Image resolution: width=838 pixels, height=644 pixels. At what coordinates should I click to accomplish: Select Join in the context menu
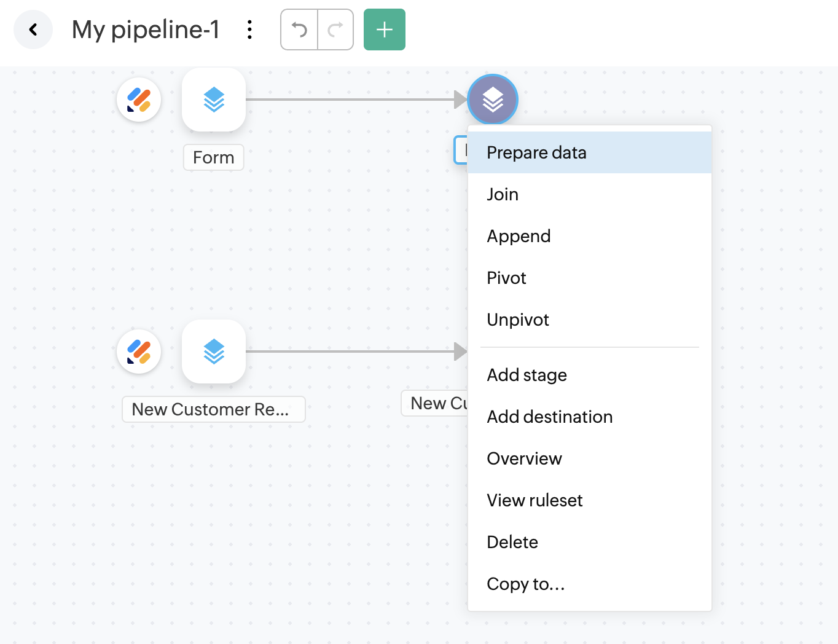503,194
